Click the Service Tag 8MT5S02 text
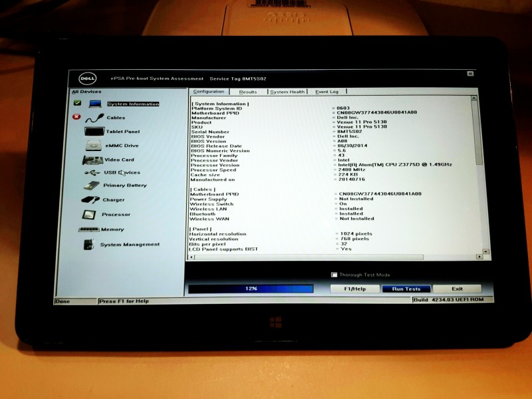This screenshot has height=399, width=532. 238,78
